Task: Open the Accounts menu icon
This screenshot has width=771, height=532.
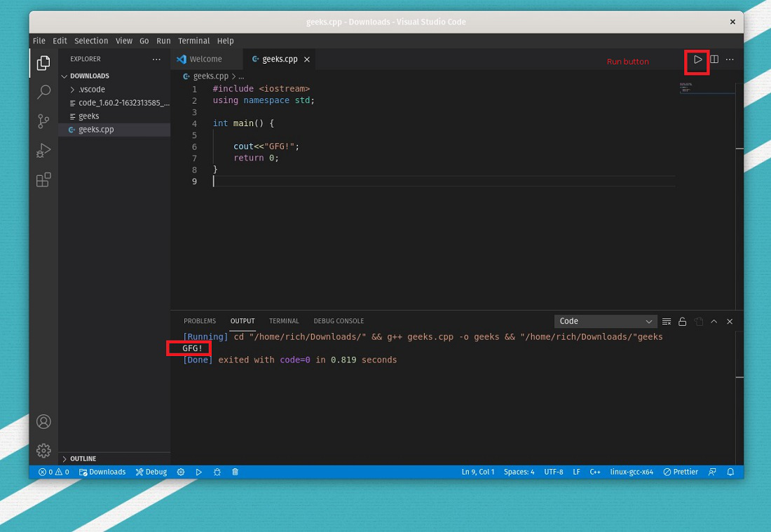Action: pos(43,421)
